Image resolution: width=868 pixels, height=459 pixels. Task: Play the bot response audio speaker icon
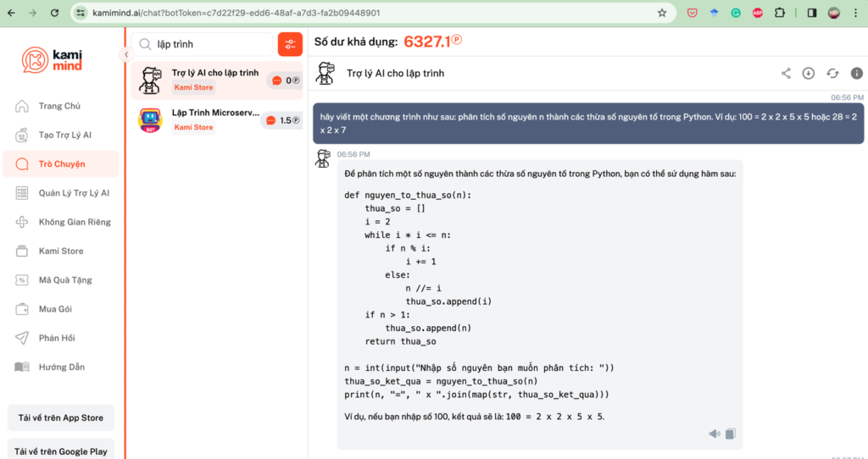click(x=715, y=434)
